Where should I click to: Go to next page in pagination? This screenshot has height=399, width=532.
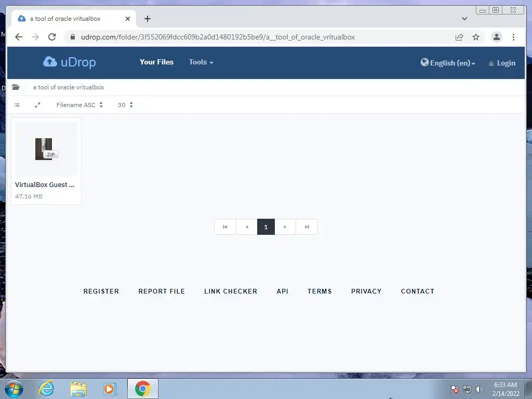point(285,227)
